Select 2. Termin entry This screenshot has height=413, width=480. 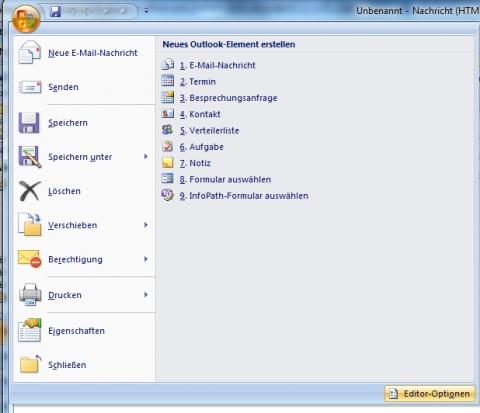[198, 82]
